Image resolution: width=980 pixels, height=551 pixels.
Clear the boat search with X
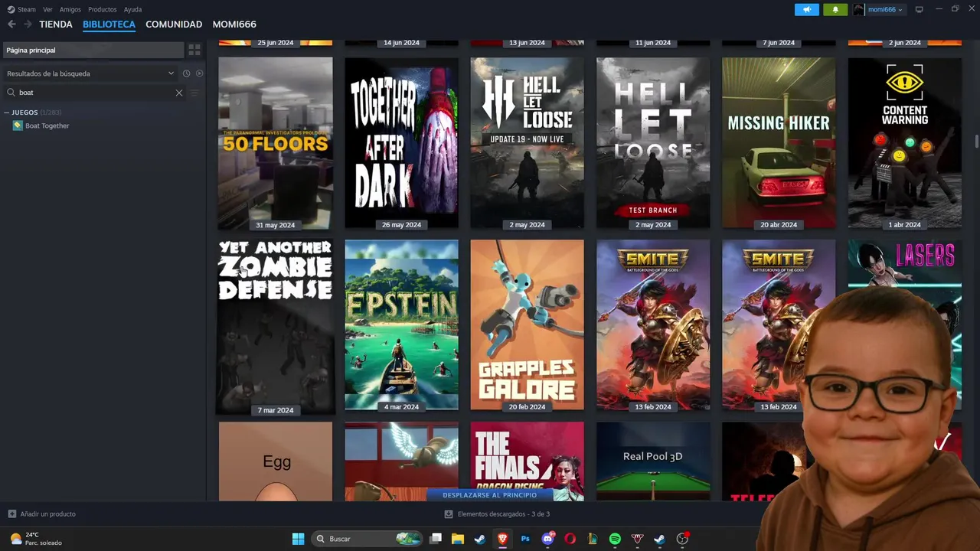pyautogui.click(x=179, y=93)
